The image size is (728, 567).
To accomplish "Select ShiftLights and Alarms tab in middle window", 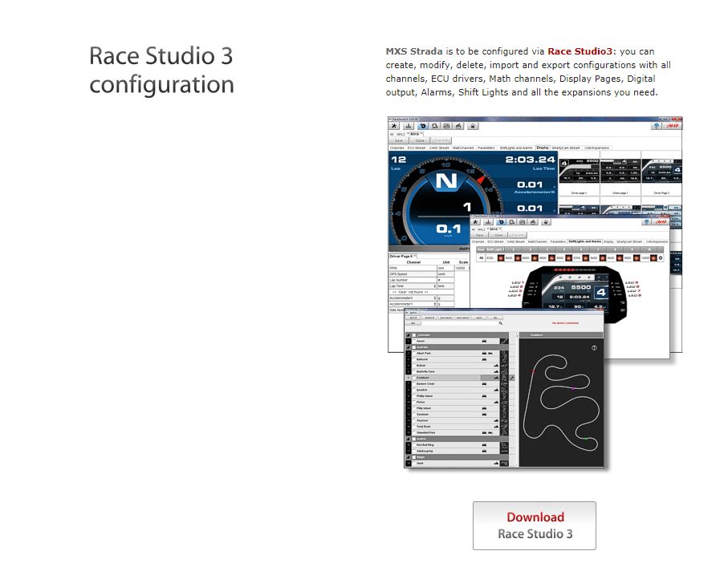I will coord(584,241).
